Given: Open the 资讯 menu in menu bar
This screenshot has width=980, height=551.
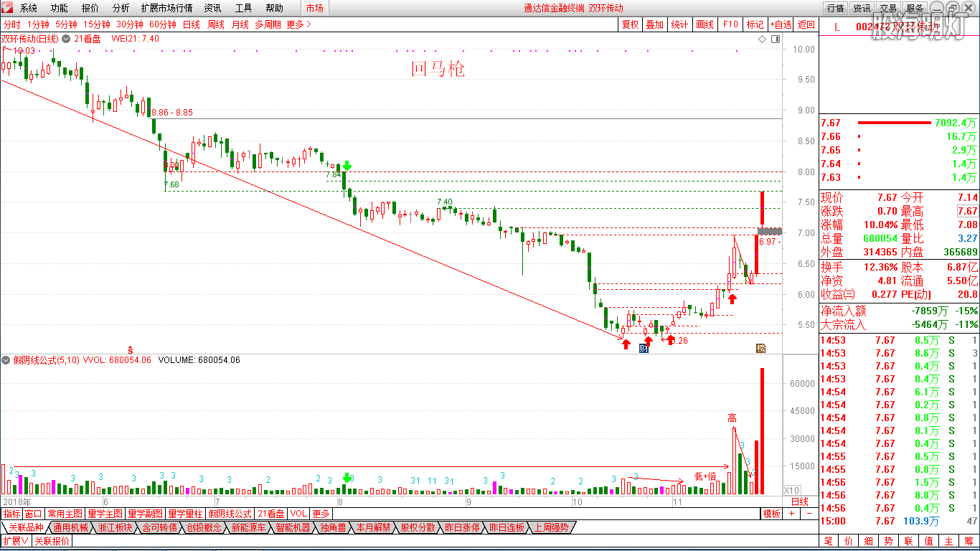Looking at the screenshot, I should point(213,9).
